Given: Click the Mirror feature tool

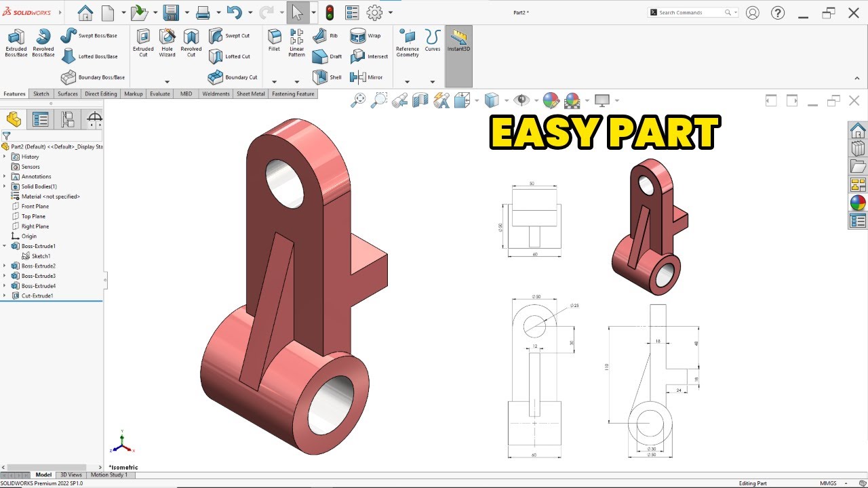Looking at the screenshot, I should [367, 77].
